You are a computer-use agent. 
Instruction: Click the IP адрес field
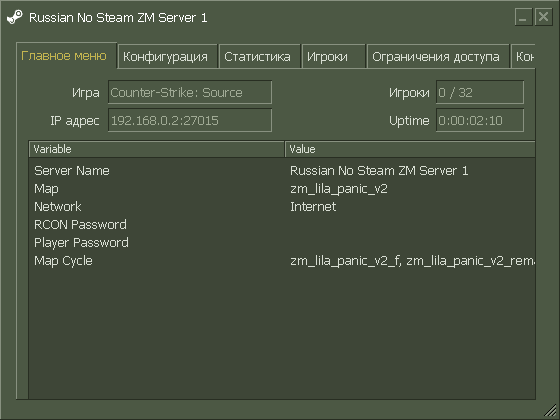click(x=190, y=120)
